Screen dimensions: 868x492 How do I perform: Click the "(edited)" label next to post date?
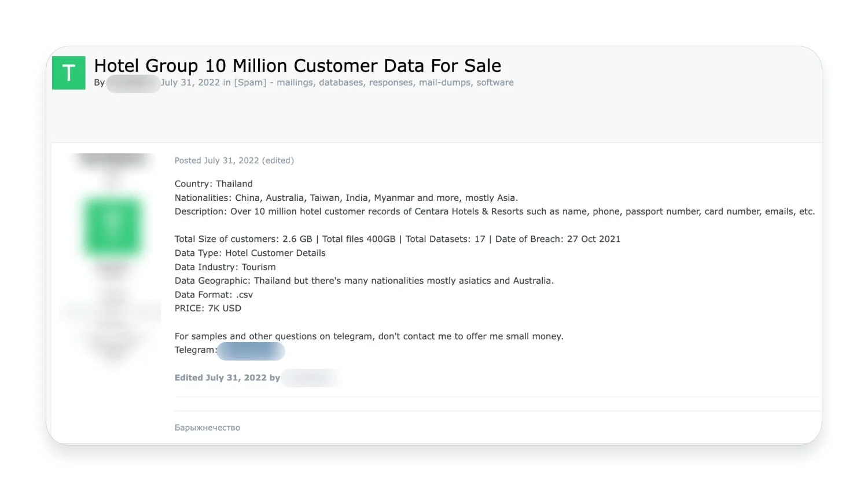[x=278, y=161]
